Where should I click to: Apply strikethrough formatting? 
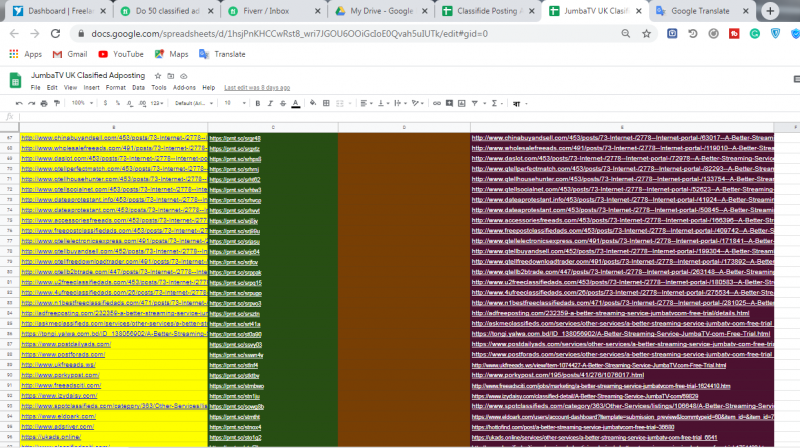pos(283,104)
